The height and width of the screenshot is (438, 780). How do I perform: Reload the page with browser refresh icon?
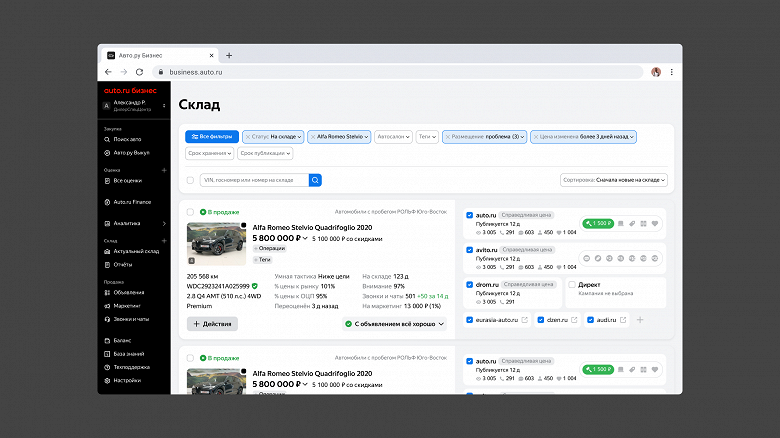point(140,72)
